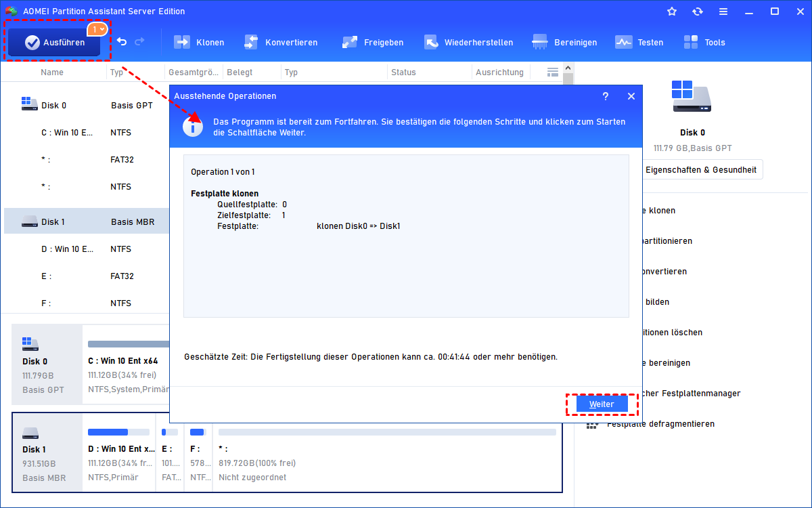Select the E : partition block on Disk 1
Screen dimensions: 812x508
click(x=169, y=452)
